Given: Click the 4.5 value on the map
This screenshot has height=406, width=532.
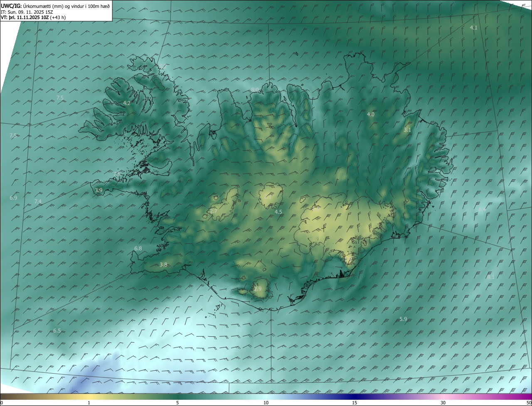Looking at the screenshot, I should [x=278, y=212].
